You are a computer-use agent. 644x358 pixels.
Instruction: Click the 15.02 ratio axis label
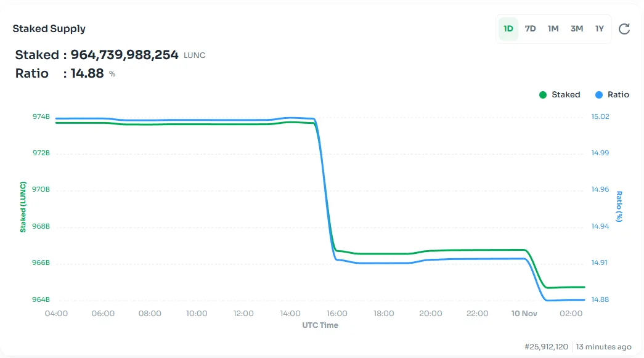click(600, 116)
